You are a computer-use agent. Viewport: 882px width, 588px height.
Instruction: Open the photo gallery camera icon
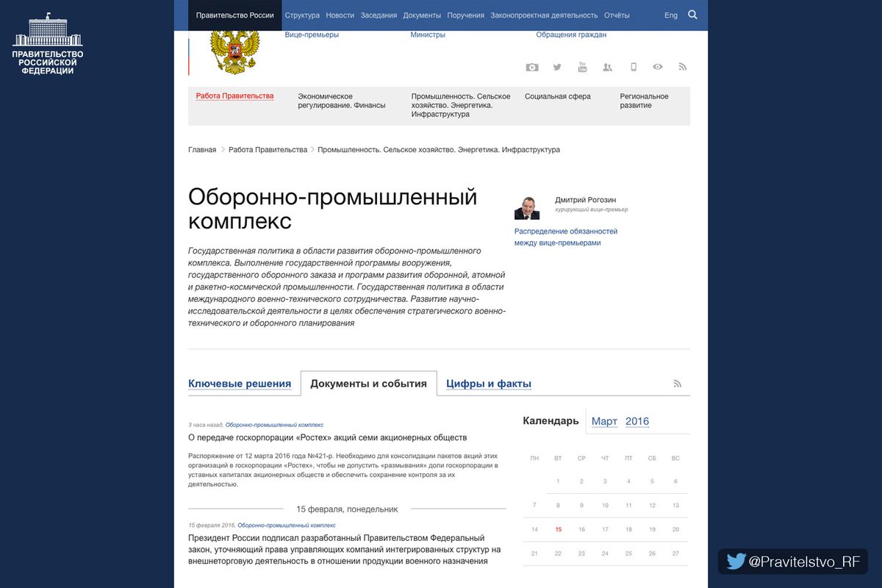click(532, 67)
